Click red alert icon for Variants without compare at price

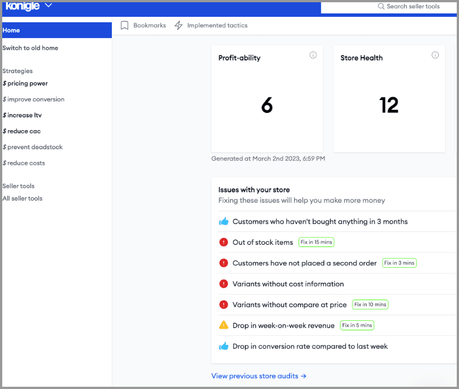point(223,304)
